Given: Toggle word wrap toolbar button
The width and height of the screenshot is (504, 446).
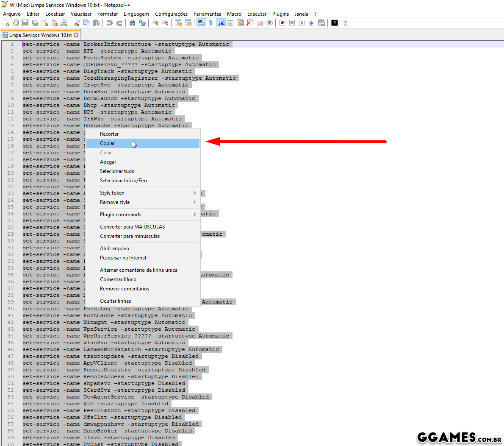Looking at the screenshot, I should (201, 23).
